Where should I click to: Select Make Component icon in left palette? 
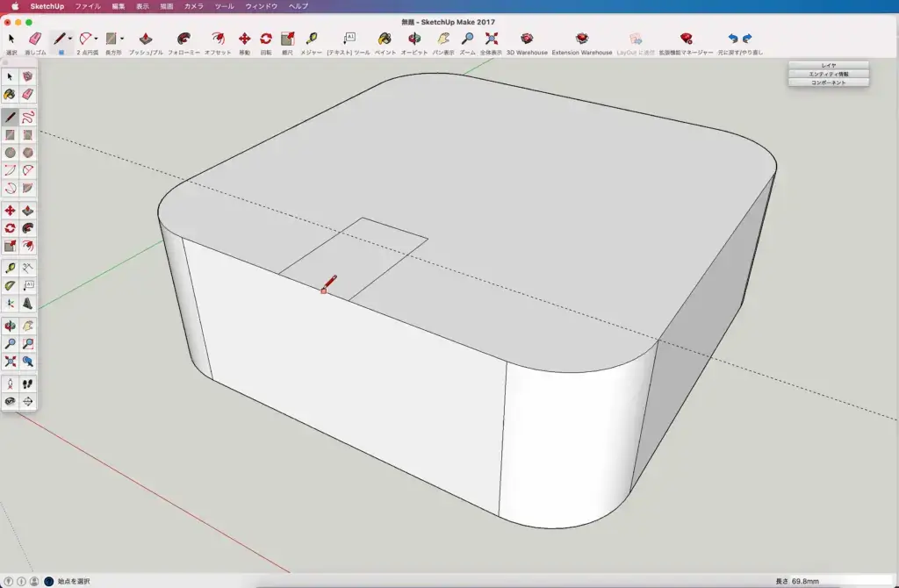tap(27, 76)
